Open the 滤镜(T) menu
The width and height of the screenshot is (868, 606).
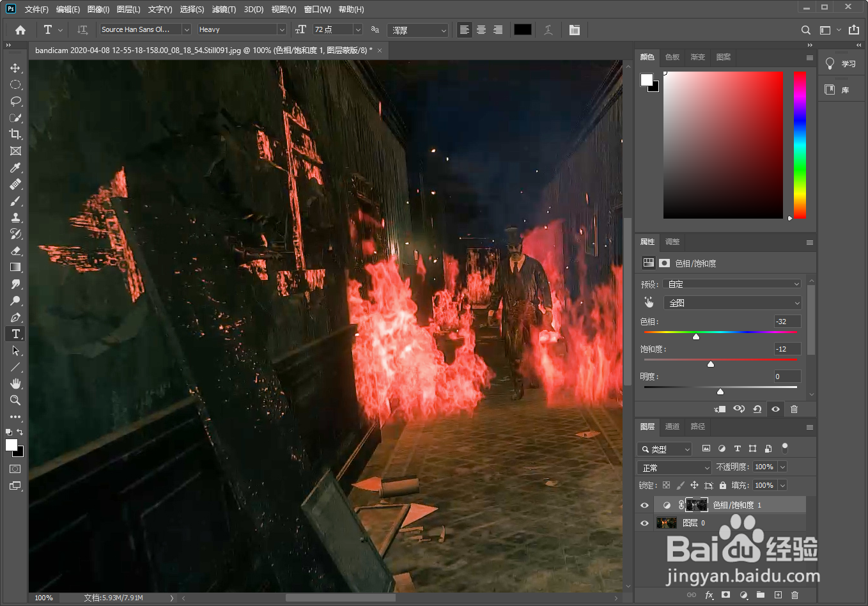point(224,9)
